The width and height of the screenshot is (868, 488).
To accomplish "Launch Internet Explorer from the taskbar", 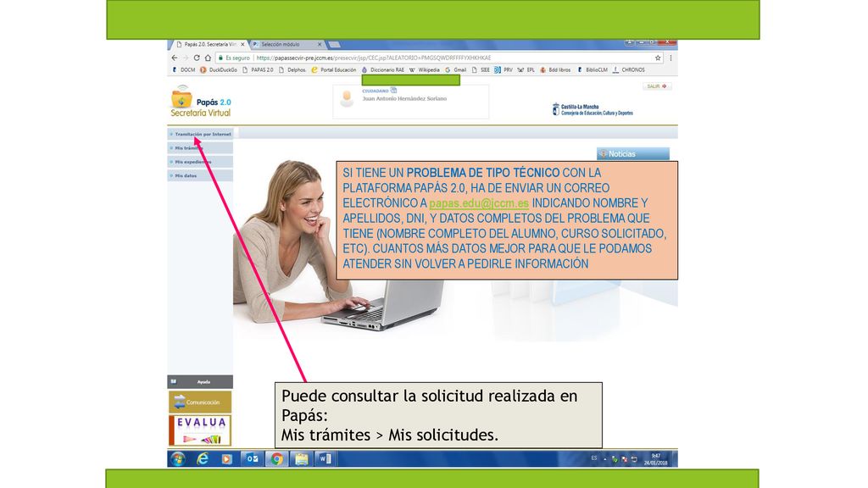I will click(x=203, y=458).
